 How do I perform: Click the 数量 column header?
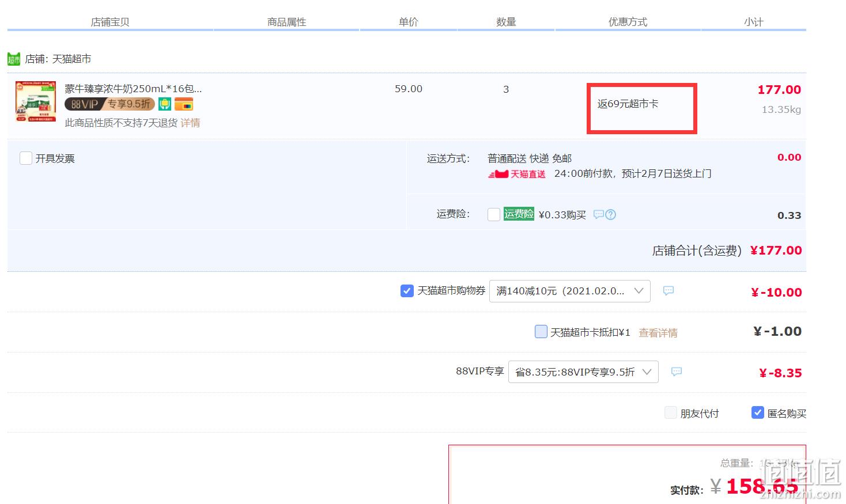(506, 22)
